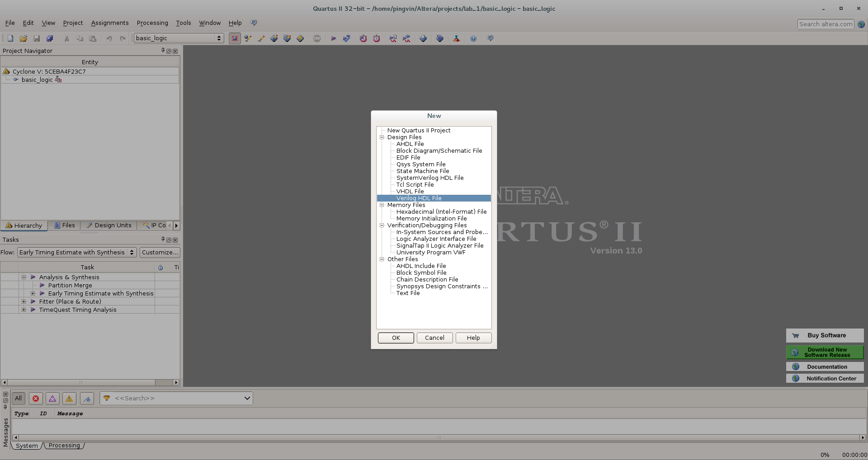Image resolution: width=868 pixels, height=460 pixels.
Task: Select Block Diagram/Schematic File entry
Action: tap(439, 150)
